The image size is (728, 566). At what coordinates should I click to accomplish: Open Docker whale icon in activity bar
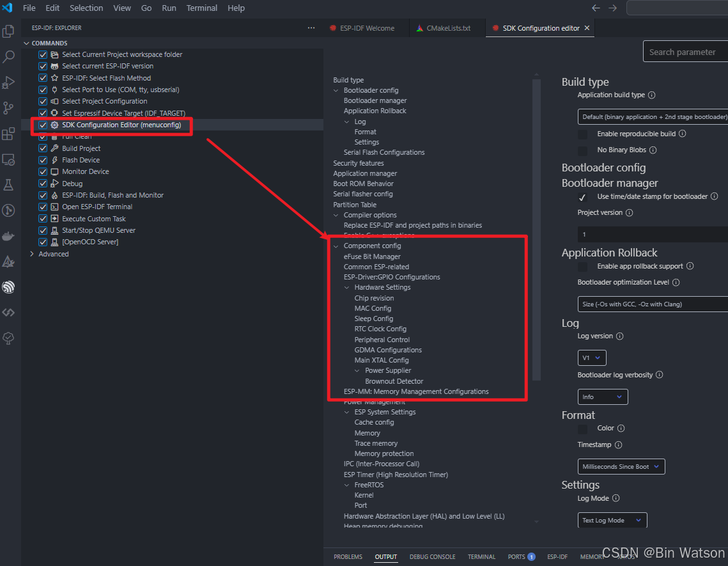click(8, 236)
